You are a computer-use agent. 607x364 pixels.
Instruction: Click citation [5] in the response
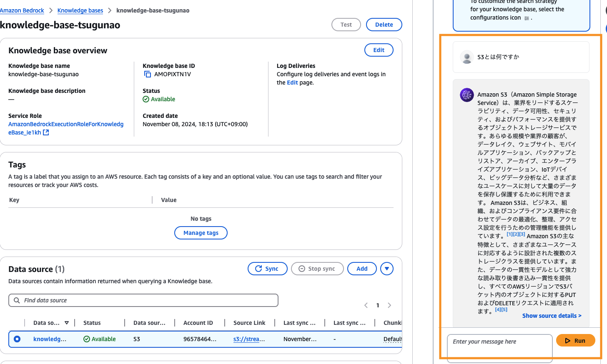coord(504,309)
